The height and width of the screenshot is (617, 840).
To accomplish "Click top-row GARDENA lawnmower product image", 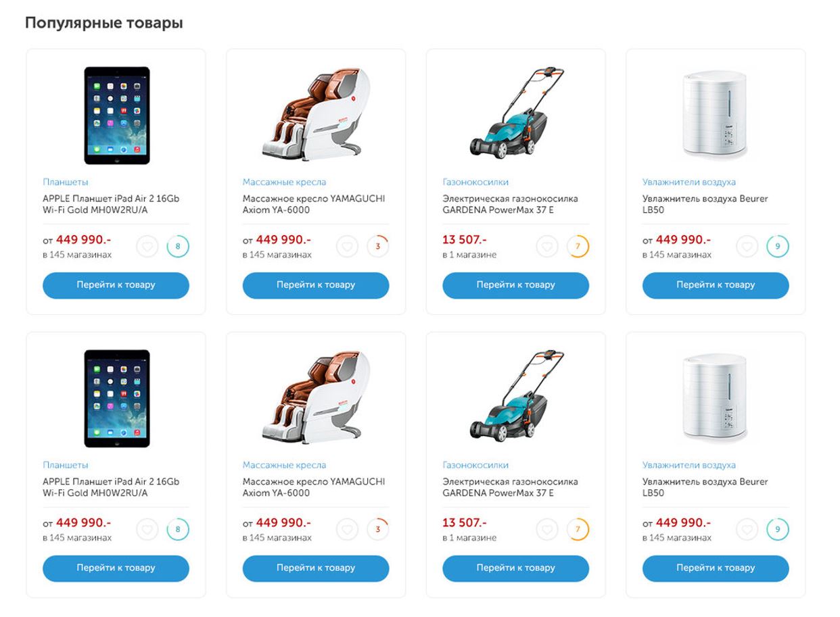I will (516, 112).
